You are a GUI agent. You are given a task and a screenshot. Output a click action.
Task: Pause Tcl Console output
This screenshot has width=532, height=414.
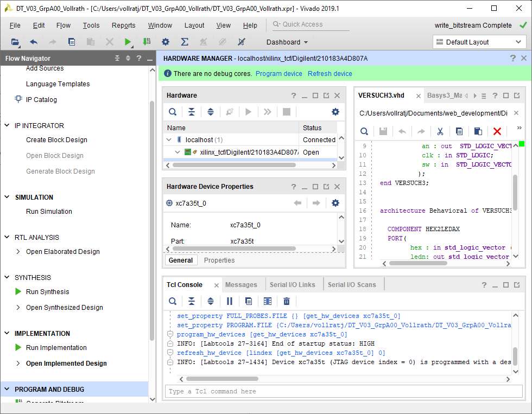pos(230,301)
